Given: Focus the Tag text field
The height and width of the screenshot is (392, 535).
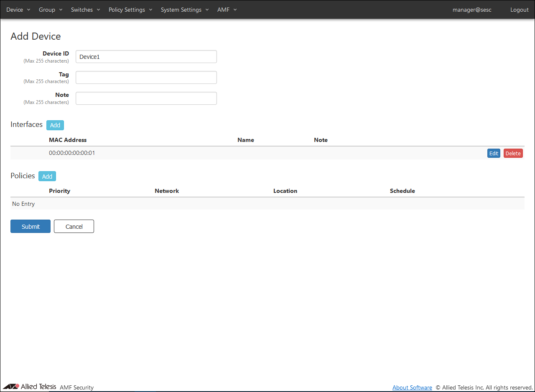Looking at the screenshot, I should [146, 77].
